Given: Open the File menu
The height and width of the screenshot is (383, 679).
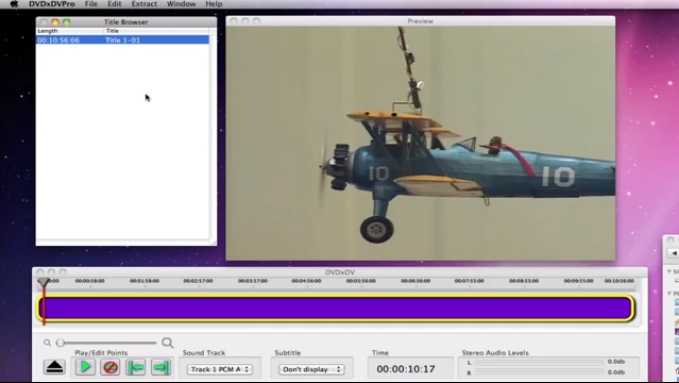Looking at the screenshot, I should coord(91,4).
